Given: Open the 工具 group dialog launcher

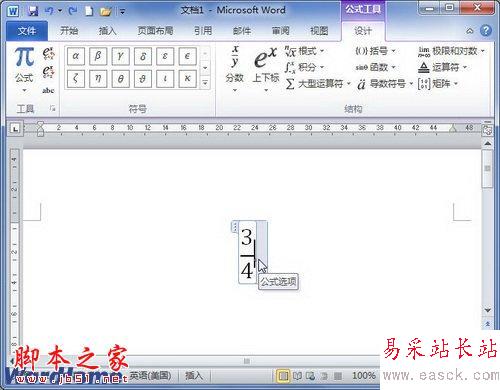Looking at the screenshot, I should point(52,108).
